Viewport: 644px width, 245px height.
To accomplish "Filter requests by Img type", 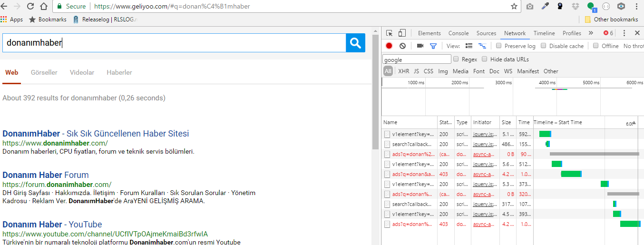I will click(443, 71).
